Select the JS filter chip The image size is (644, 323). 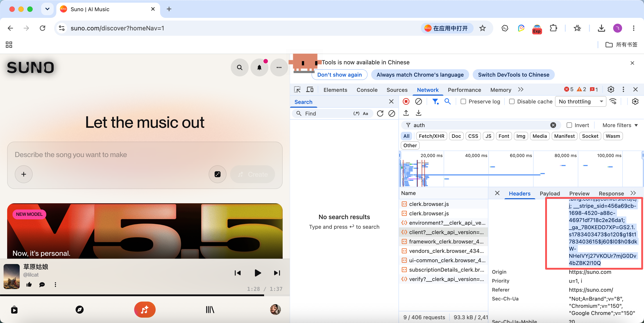click(488, 136)
